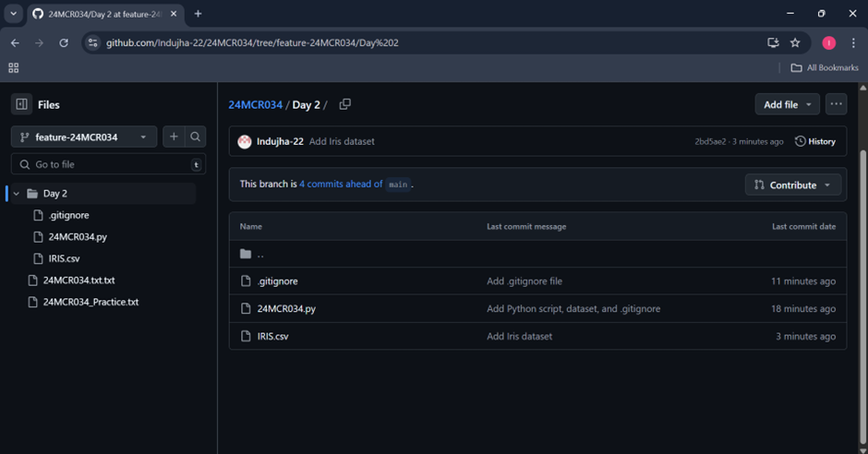The height and width of the screenshot is (454, 868).
Task: Open 24MCR034.py in the file table
Action: coord(286,308)
